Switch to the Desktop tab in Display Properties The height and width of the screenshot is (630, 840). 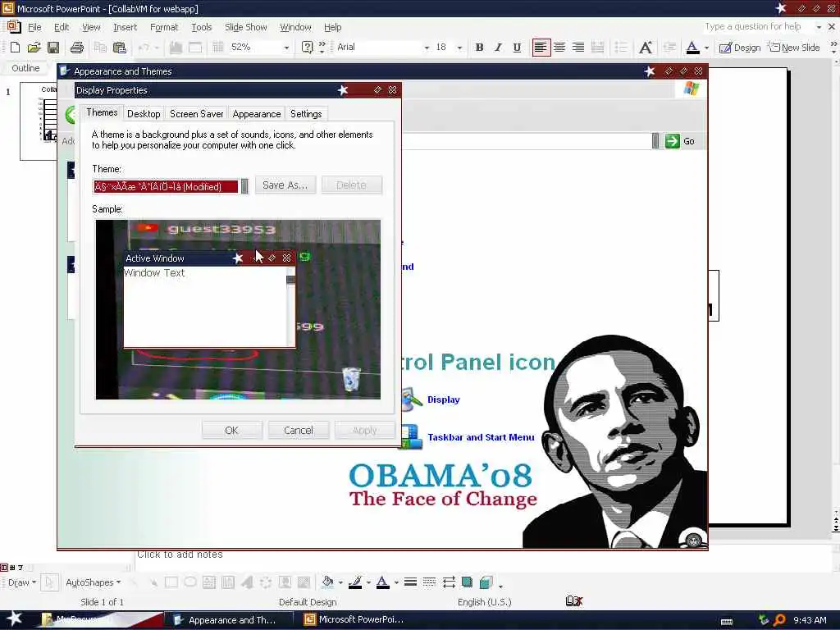[144, 114]
